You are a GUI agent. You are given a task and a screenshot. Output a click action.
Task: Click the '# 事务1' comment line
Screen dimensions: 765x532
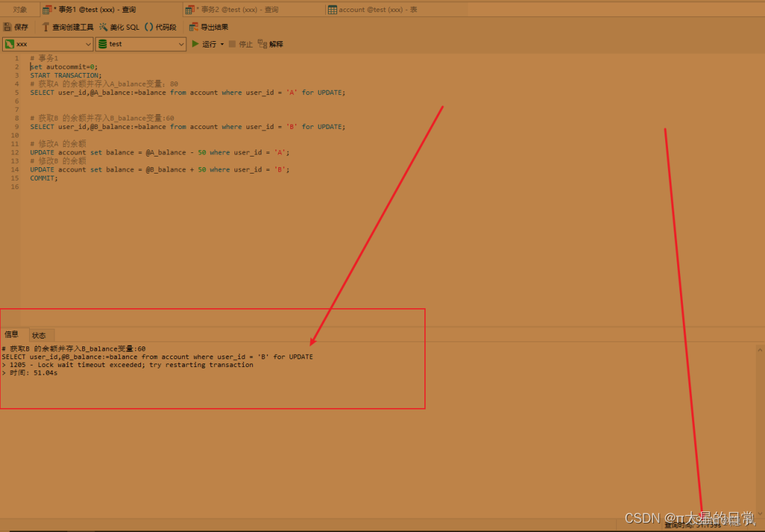pos(44,58)
